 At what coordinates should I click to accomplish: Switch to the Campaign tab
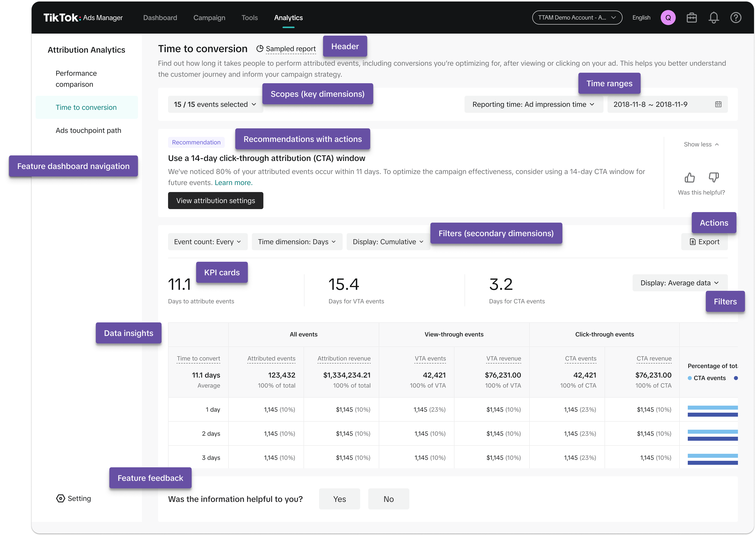(209, 18)
